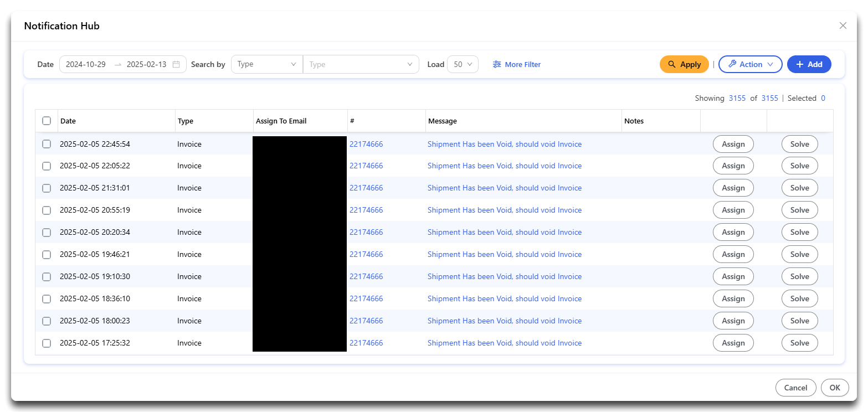Click the date cell 2025-02-05 18:00:23

(x=95, y=321)
